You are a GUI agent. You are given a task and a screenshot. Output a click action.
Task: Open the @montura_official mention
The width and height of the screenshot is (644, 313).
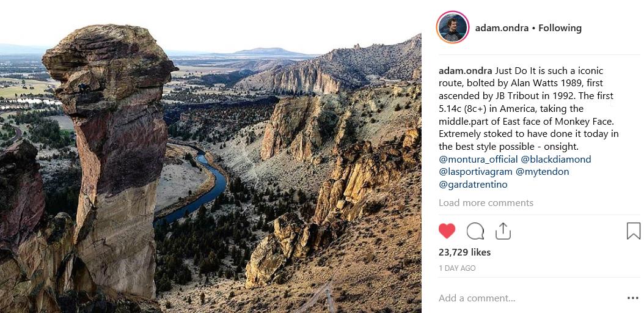(x=478, y=160)
